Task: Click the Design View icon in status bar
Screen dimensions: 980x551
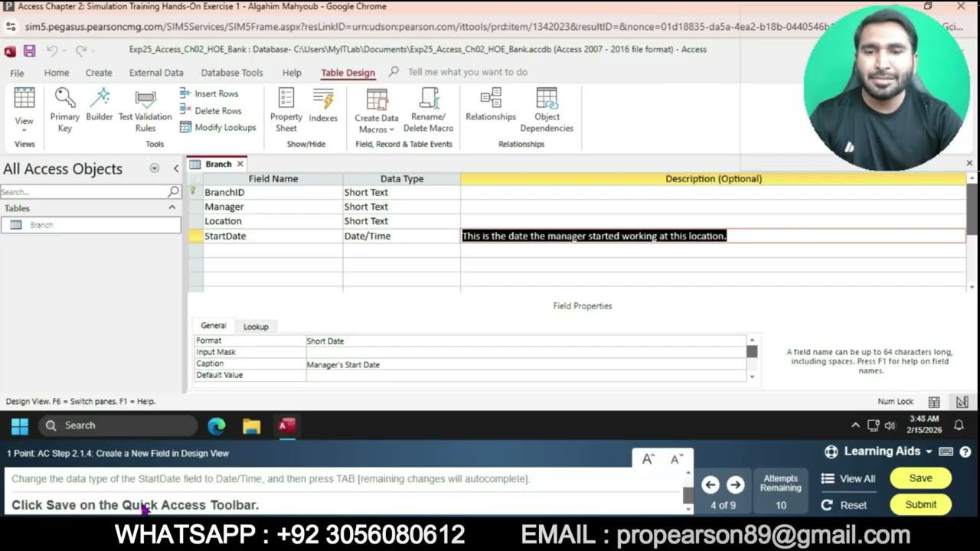Action: pos(962,402)
